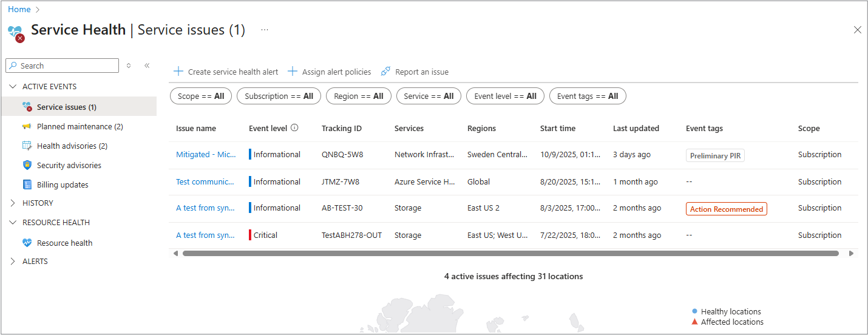Click the plus icon for Create alert
868x335 pixels.
tap(178, 72)
